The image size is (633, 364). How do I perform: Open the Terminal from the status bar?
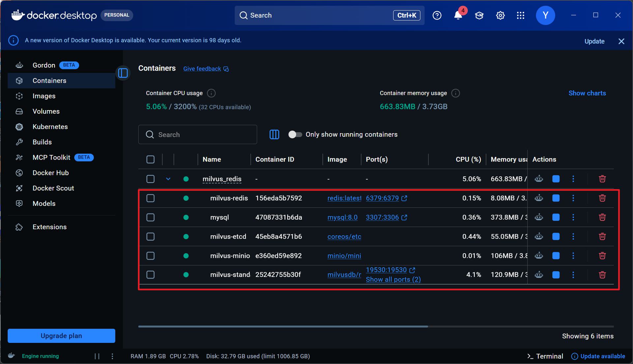click(545, 356)
